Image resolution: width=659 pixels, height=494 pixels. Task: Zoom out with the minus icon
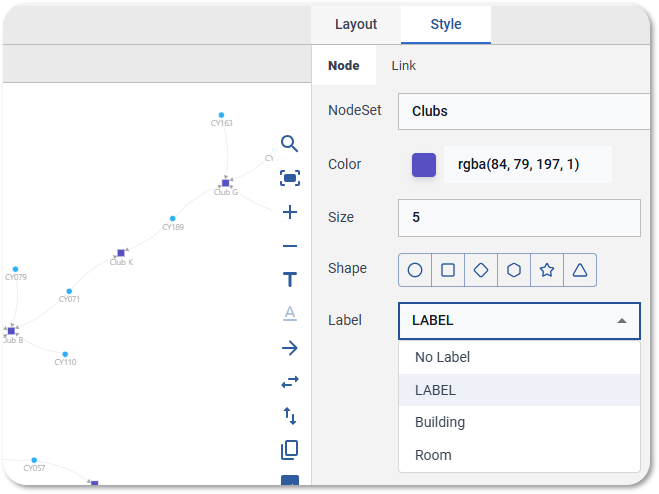point(290,246)
